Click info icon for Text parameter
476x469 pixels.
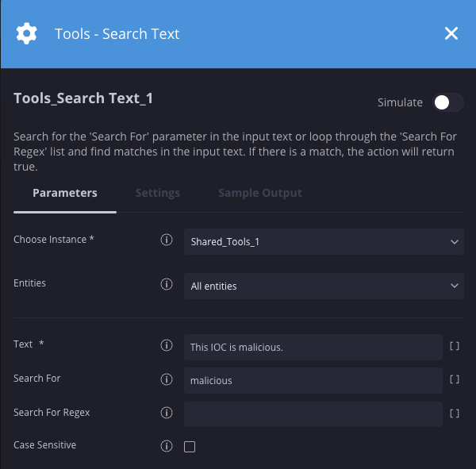[167, 345]
